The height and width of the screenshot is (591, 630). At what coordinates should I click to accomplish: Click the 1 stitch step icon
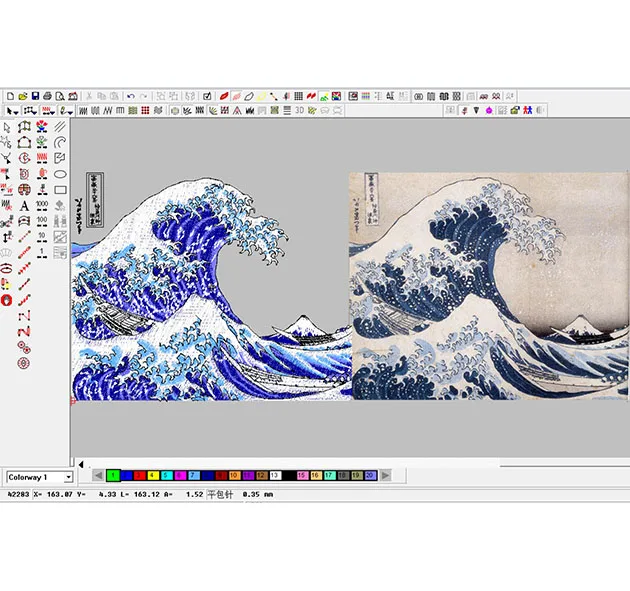42,253
